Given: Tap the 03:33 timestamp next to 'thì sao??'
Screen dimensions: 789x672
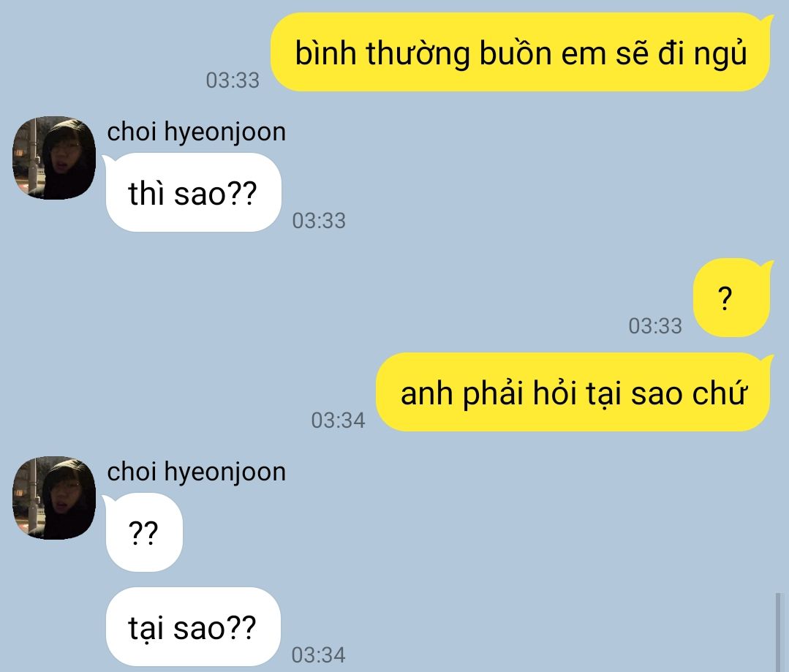Looking at the screenshot, I should click(319, 221).
